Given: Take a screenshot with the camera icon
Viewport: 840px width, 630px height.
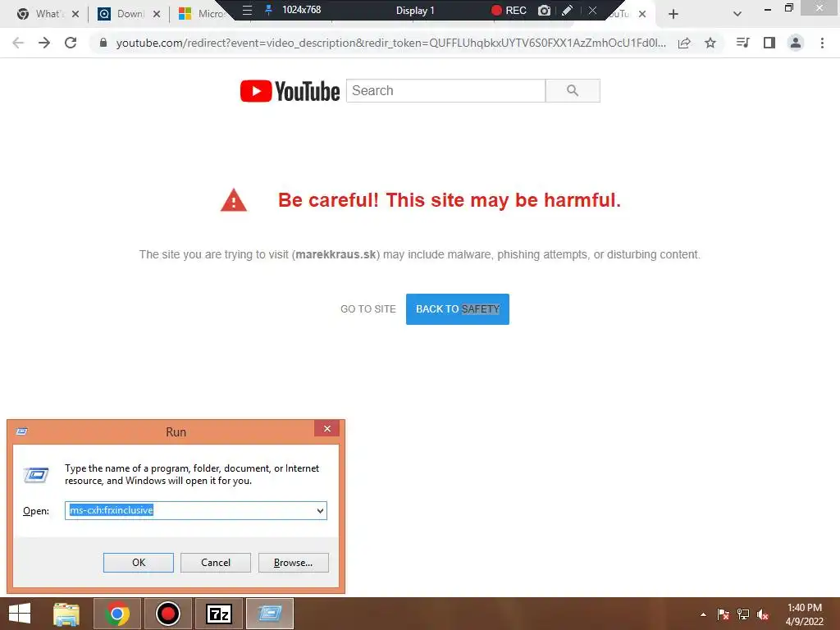Looking at the screenshot, I should (545, 10).
